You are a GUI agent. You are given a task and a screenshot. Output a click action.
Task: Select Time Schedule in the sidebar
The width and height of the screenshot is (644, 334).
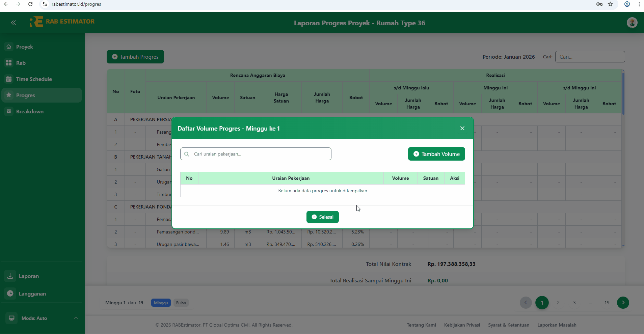[33, 79]
